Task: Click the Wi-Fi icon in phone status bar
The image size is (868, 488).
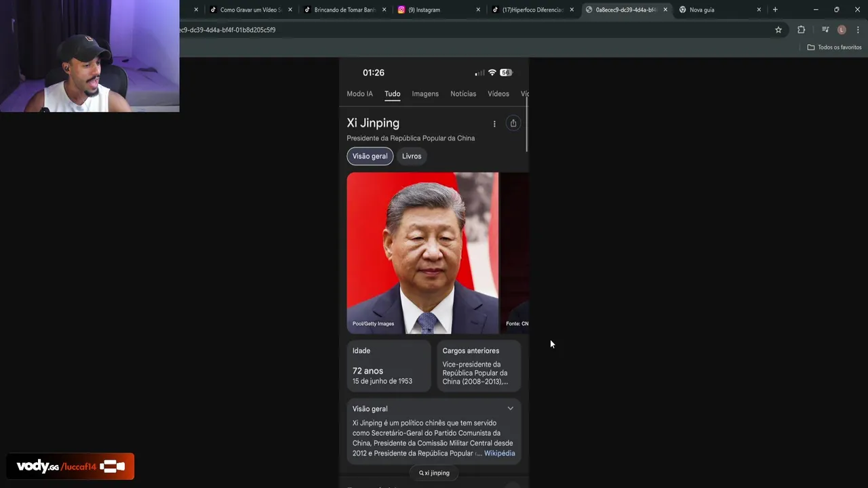Action: tap(492, 73)
